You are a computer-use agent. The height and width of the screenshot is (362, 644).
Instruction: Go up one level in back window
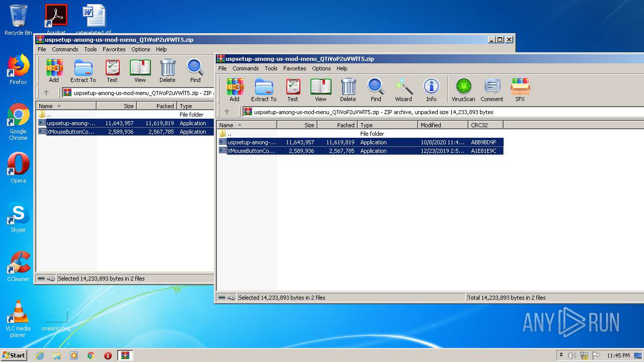46,93
